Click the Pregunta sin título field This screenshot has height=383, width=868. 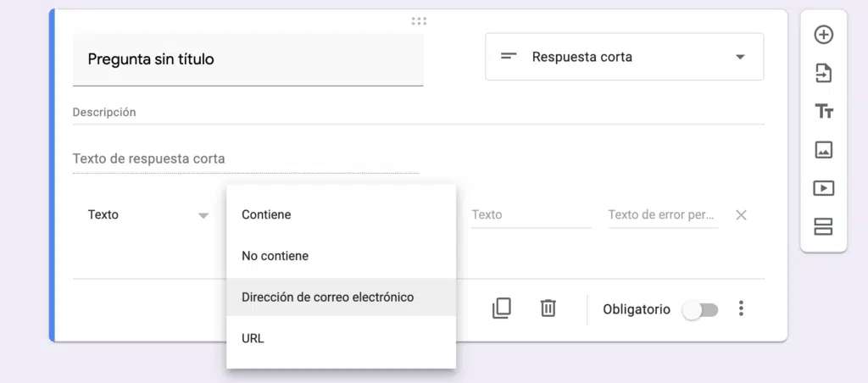[x=248, y=59]
